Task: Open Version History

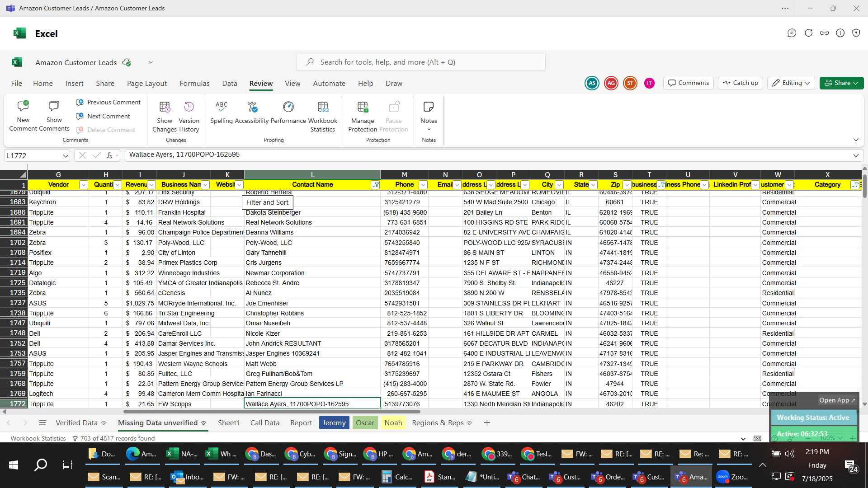Action: [x=189, y=117]
